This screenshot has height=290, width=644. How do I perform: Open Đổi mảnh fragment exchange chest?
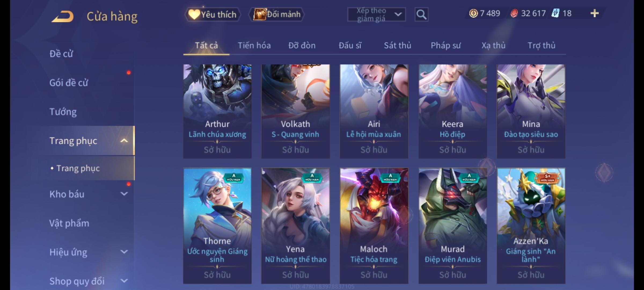(x=277, y=15)
